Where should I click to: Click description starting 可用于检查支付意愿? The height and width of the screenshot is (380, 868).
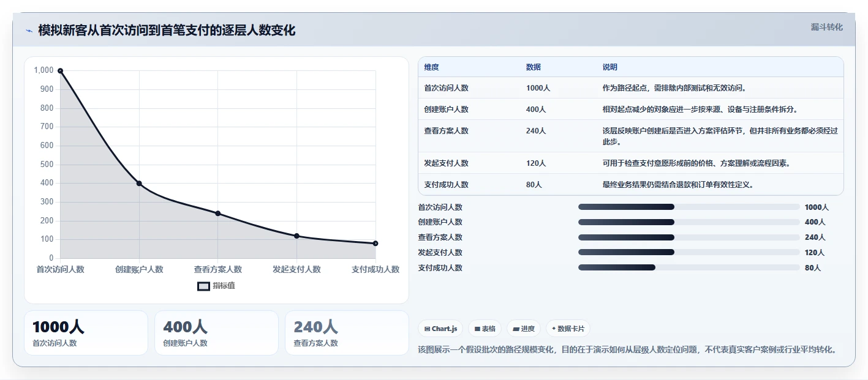(x=696, y=163)
